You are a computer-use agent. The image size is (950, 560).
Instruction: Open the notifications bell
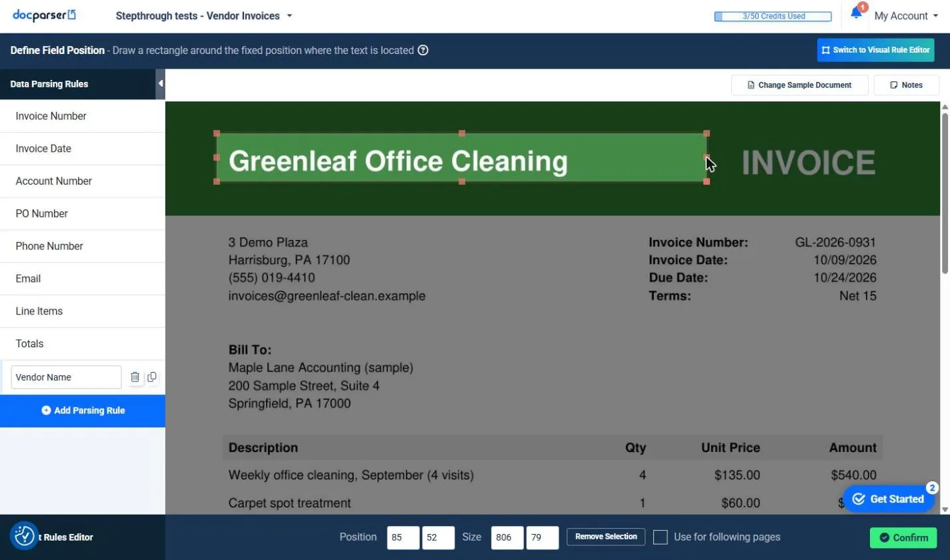pos(856,14)
